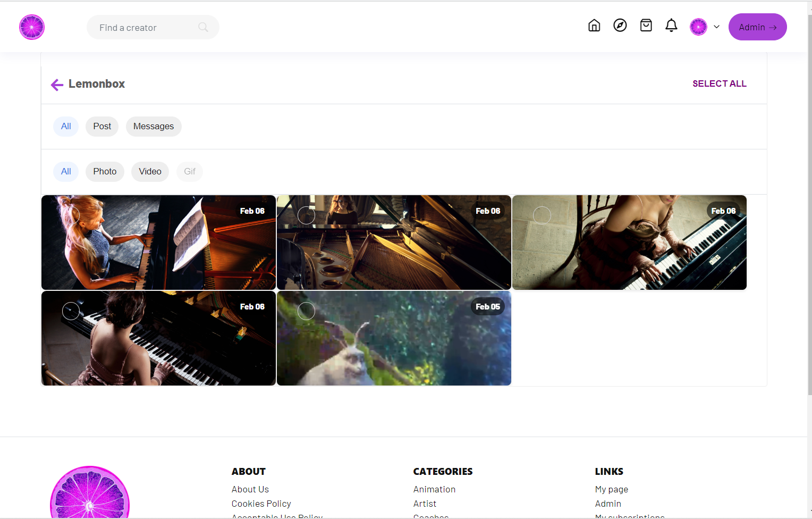
Task: Switch to the Messages tab
Action: [154, 127]
